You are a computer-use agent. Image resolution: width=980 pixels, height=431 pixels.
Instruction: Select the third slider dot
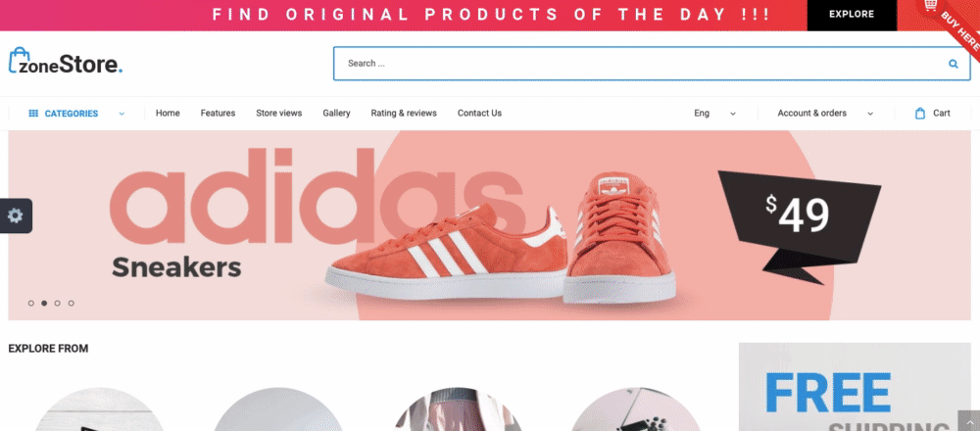[58, 303]
